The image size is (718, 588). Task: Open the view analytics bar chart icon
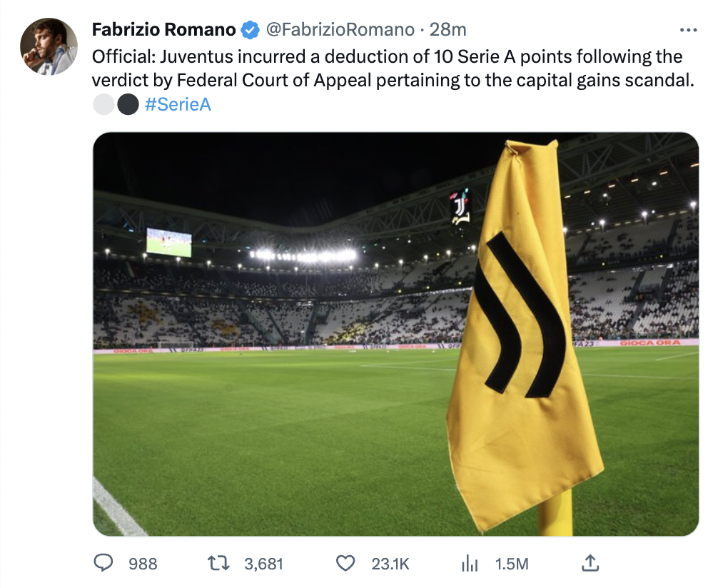point(469,564)
